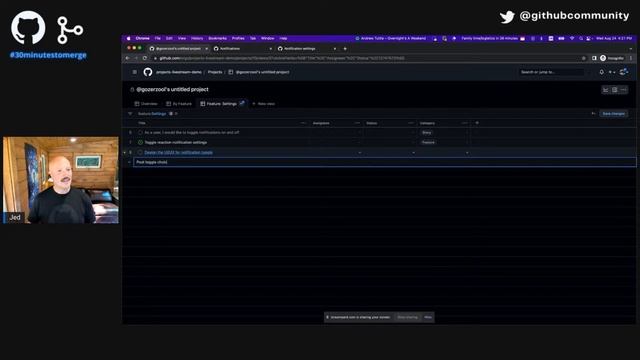Expand Assignees dropdown on Design the UI/UX row

click(x=360, y=153)
